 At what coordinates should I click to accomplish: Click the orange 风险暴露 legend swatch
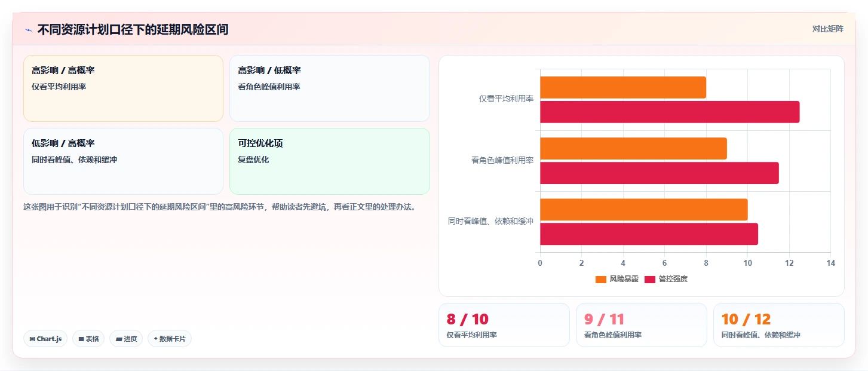pyautogui.click(x=601, y=279)
